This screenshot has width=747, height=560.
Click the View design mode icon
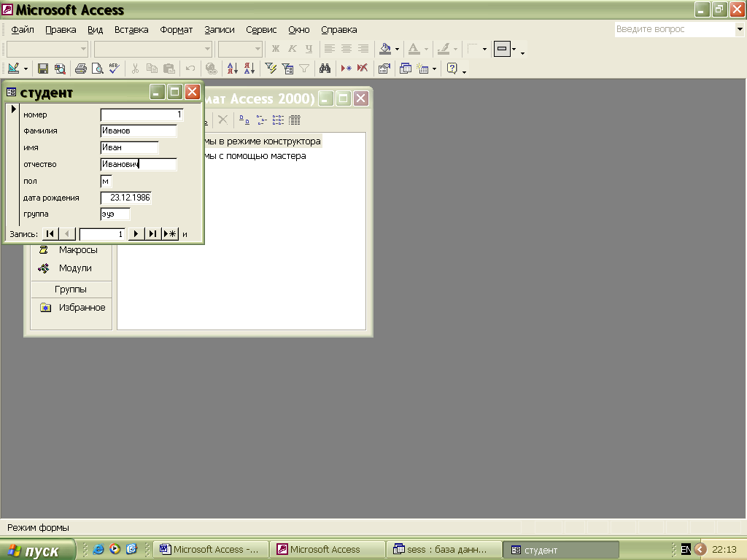(x=13, y=69)
